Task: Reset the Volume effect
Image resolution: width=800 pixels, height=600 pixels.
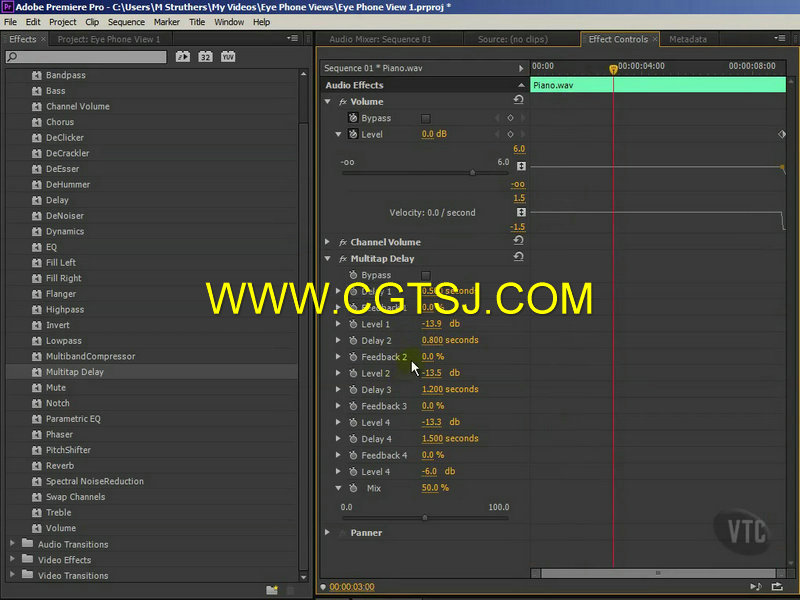Action: [x=518, y=100]
